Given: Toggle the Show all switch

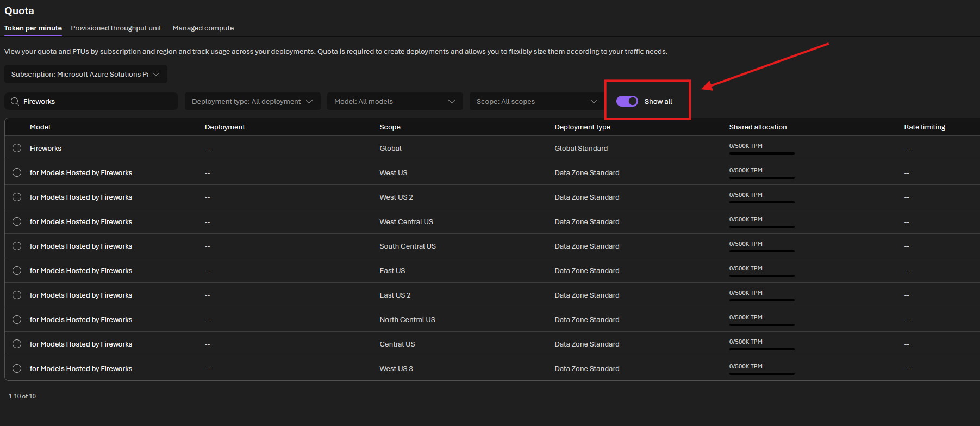Looking at the screenshot, I should pos(627,101).
